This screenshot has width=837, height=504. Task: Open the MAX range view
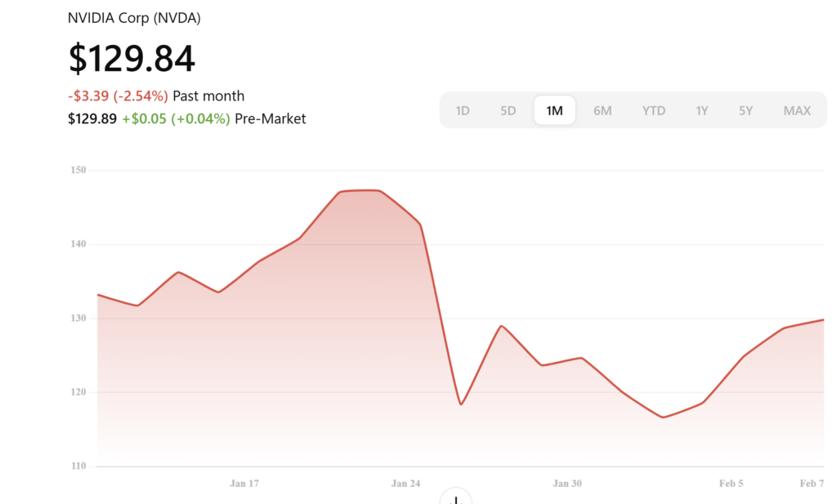click(x=797, y=111)
